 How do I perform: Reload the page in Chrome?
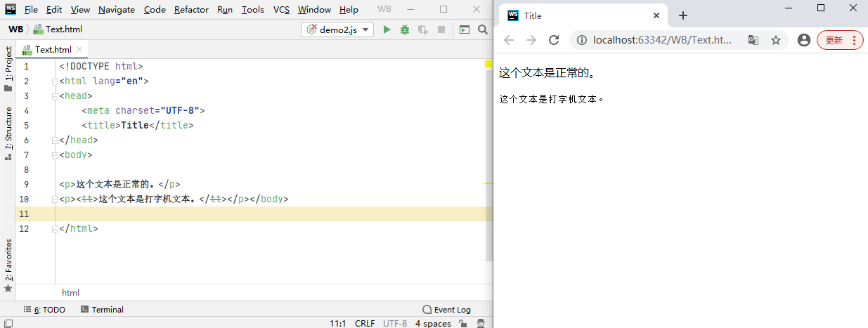pyautogui.click(x=554, y=40)
